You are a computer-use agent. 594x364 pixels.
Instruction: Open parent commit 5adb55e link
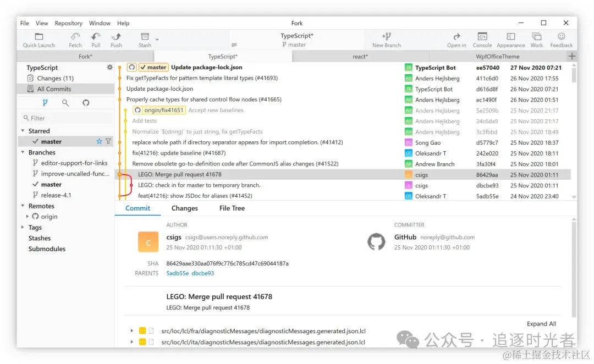[177, 273]
